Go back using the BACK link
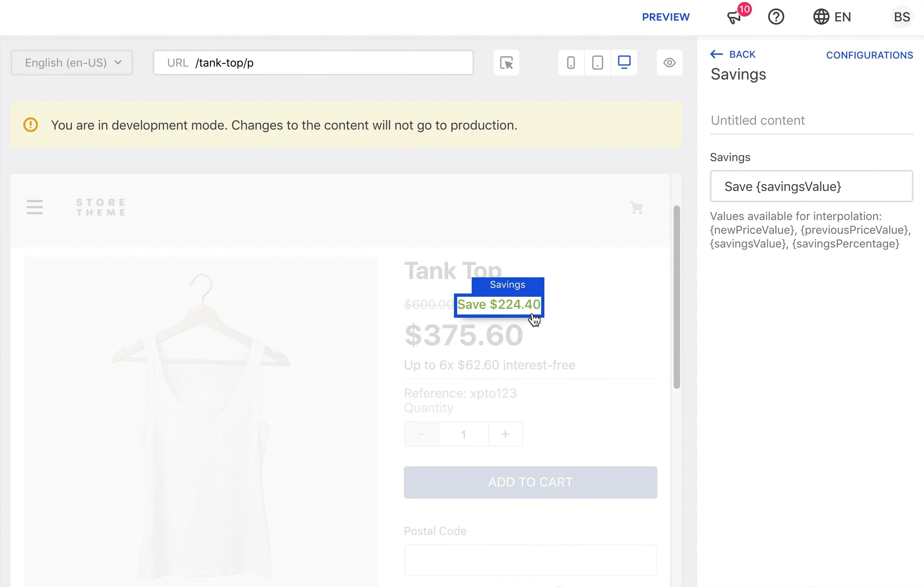The height and width of the screenshot is (587, 924). click(733, 55)
